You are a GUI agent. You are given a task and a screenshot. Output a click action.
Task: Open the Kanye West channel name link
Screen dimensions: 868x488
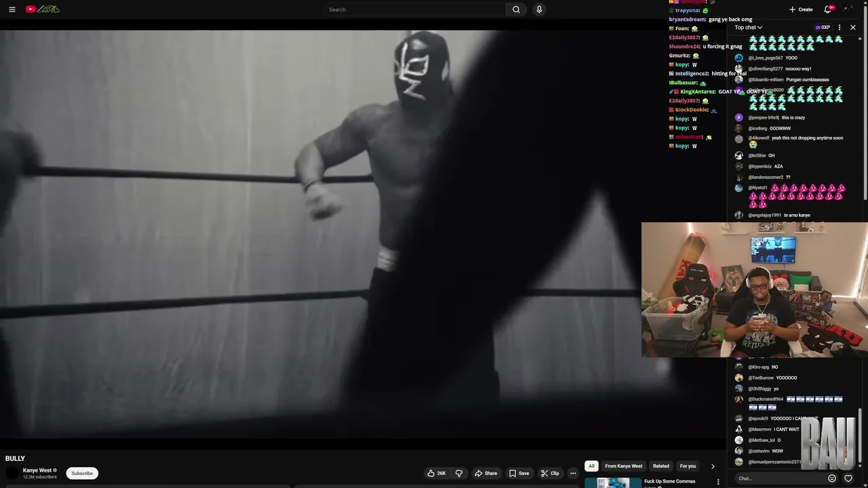(x=37, y=470)
